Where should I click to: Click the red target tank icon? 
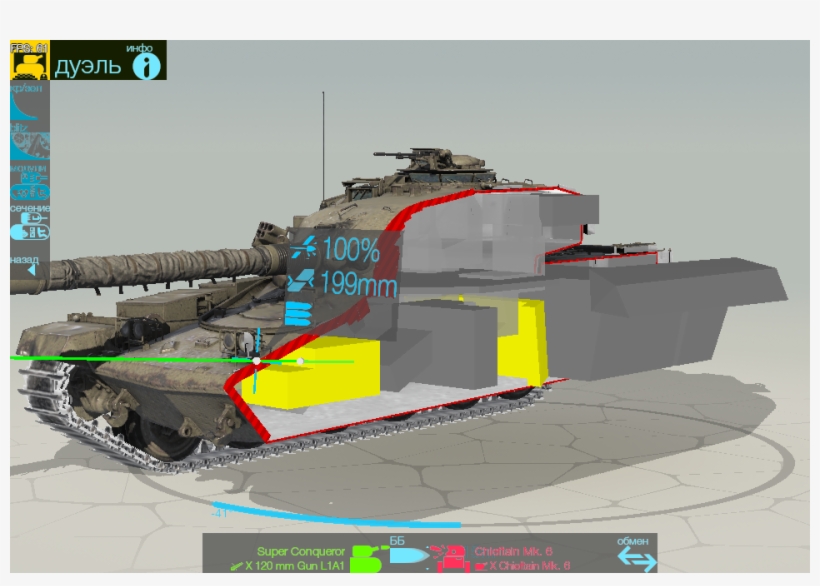(449, 558)
